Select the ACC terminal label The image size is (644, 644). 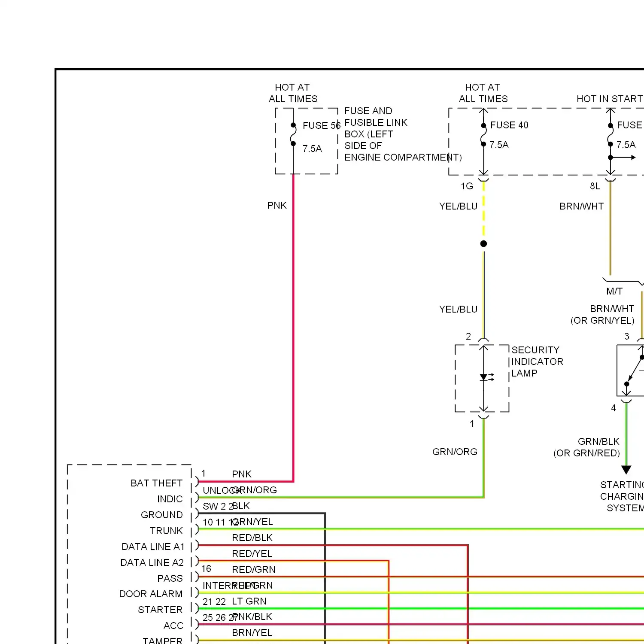173,626
